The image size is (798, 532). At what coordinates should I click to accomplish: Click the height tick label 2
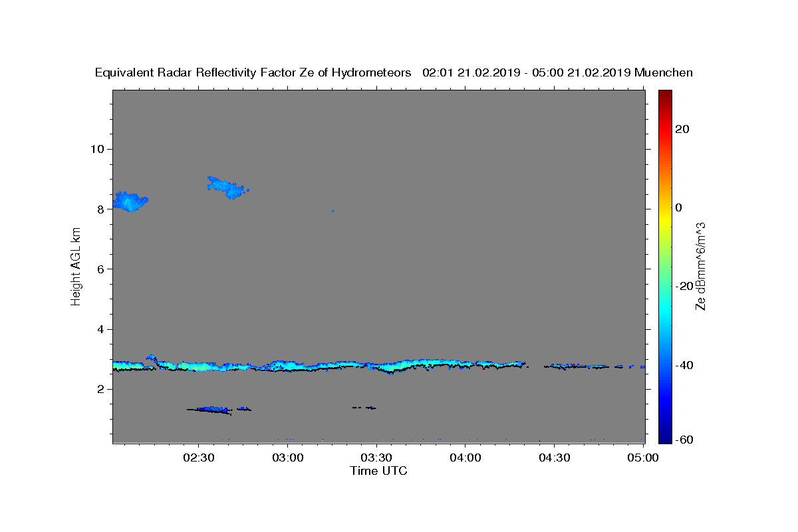coord(101,390)
